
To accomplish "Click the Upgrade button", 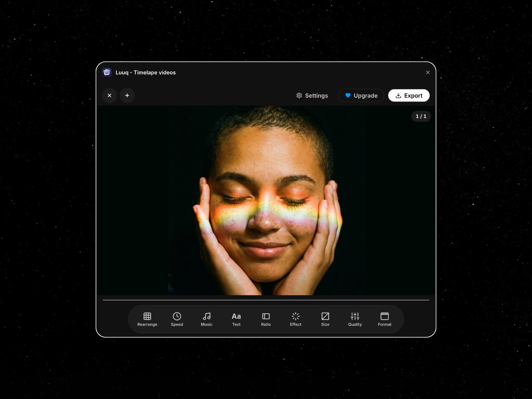I will (361, 95).
